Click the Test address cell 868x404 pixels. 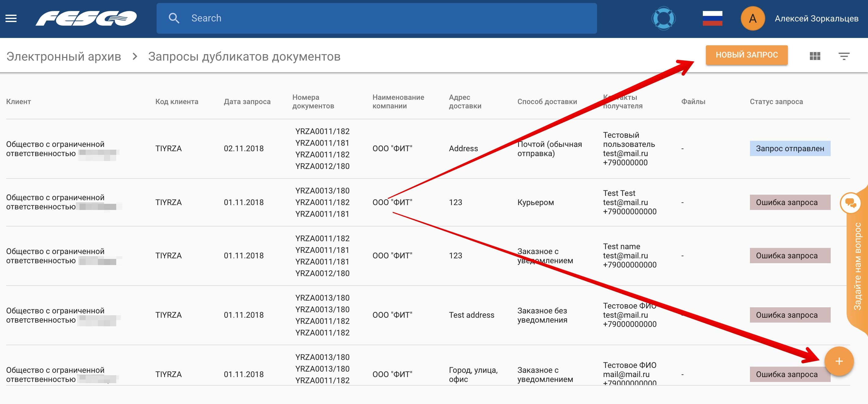click(x=471, y=315)
